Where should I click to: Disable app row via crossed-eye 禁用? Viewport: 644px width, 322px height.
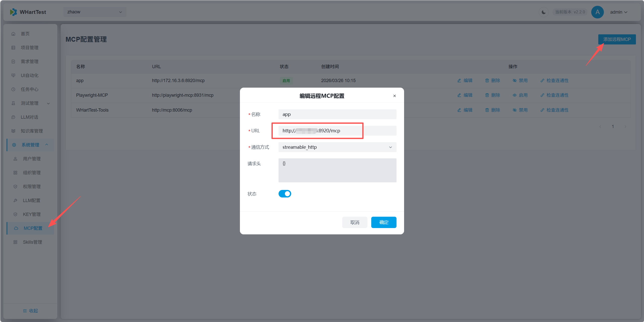pos(514,81)
